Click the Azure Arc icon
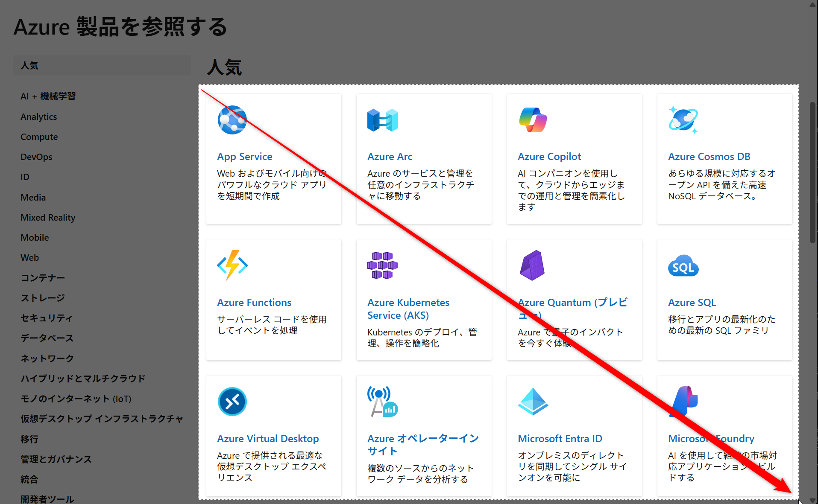This screenshot has width=818, height=504. click(382, 120)
